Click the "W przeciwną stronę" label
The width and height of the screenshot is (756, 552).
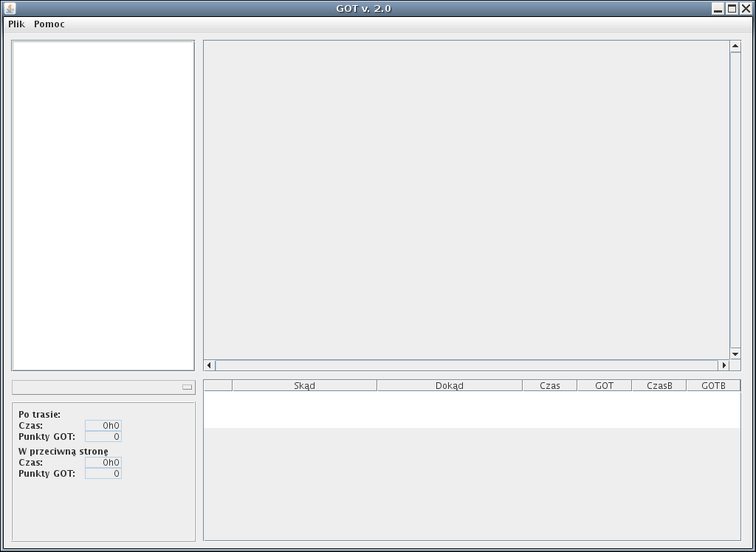pos(63,451)
